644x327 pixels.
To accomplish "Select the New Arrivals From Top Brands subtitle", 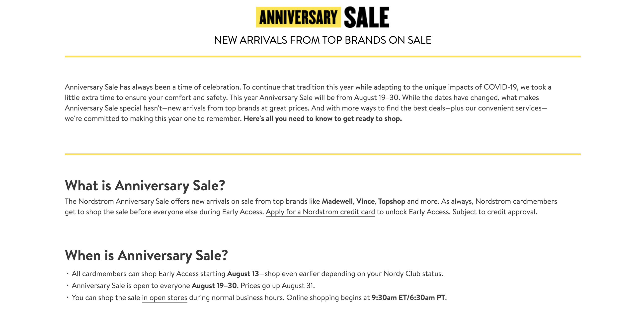I will (322, 40).
